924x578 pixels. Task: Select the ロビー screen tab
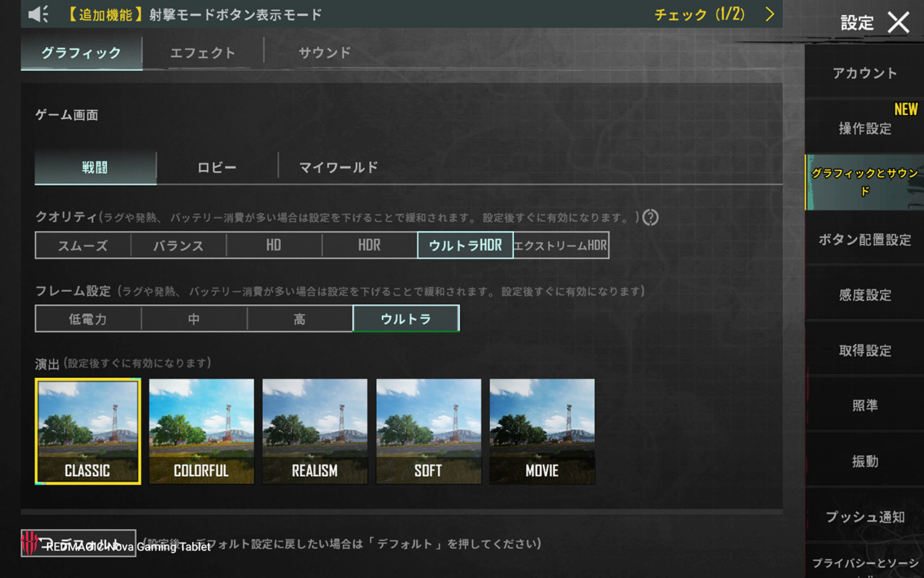[217, 167]
